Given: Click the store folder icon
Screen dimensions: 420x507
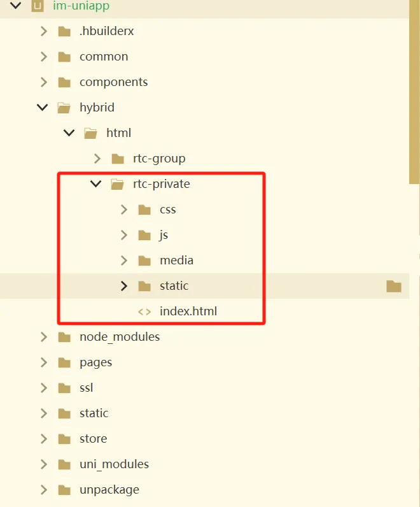Looking at the screenshot, I should point(64,439).
